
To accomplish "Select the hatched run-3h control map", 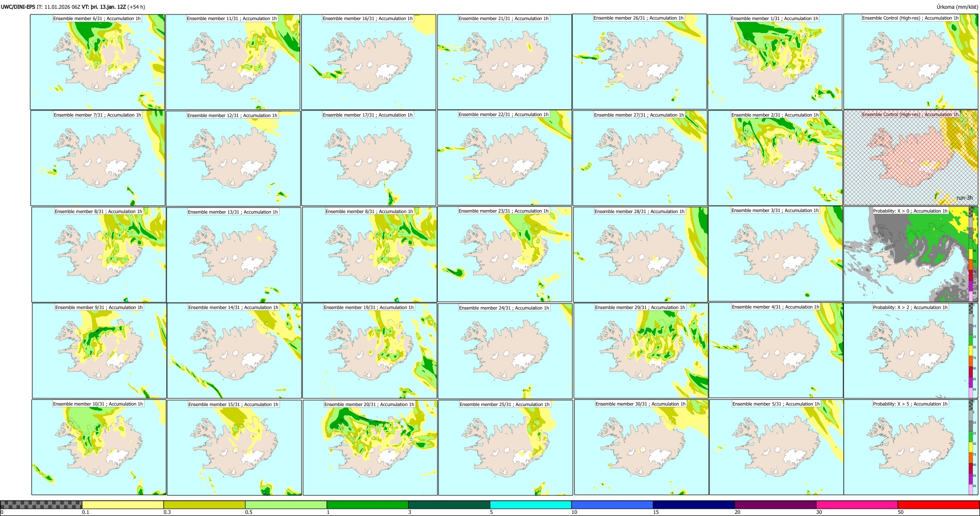I will pyautogui.click(x=911, y=158).
